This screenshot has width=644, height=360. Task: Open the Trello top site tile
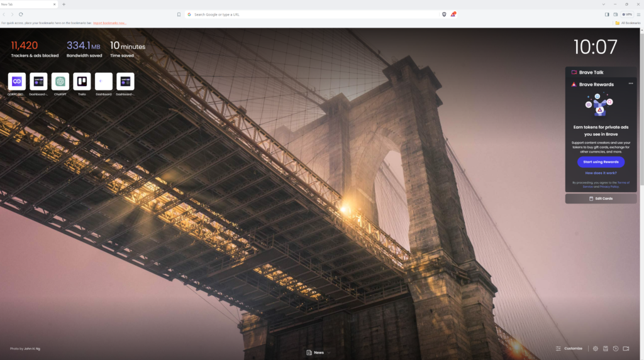pyautogui.click(x=82, y=81)
